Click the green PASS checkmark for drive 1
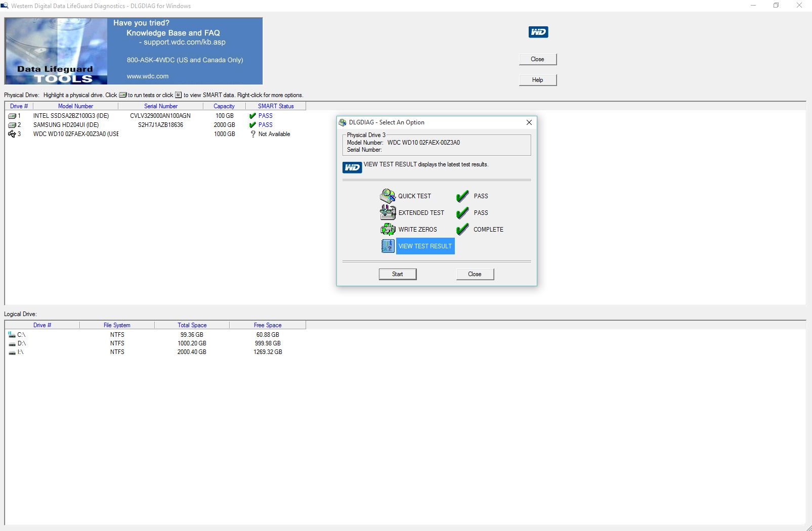The height and width of the screenshot is (531, 812). 252,116
